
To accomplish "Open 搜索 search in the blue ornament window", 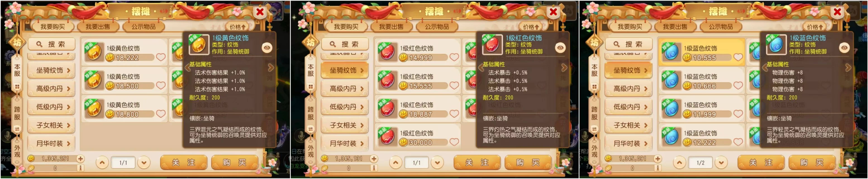I will (x=629, y=44).
